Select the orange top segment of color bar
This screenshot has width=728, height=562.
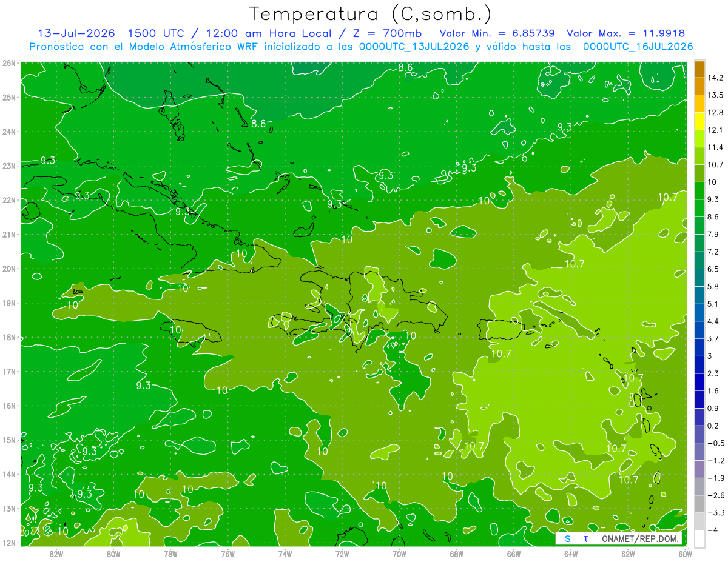(699, 69)
